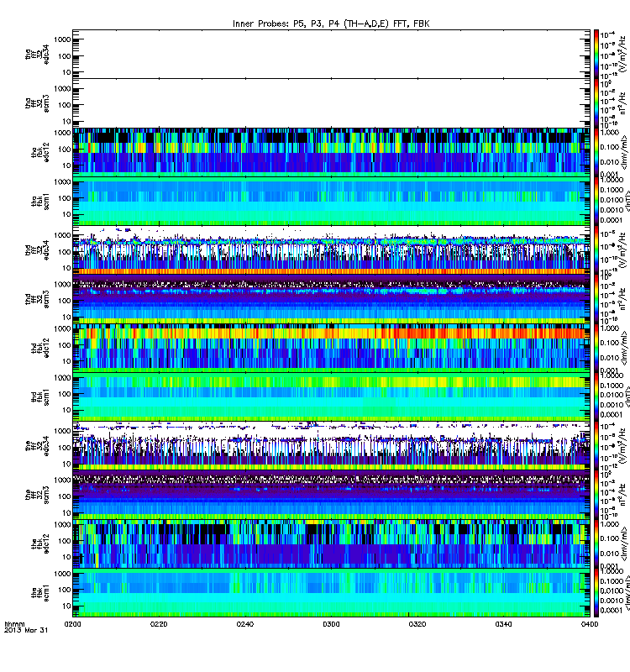Click the color bar beside the fff edc34 panel
Image resolution: width=630 pixels, height=672 pixels.
(596, 446)
